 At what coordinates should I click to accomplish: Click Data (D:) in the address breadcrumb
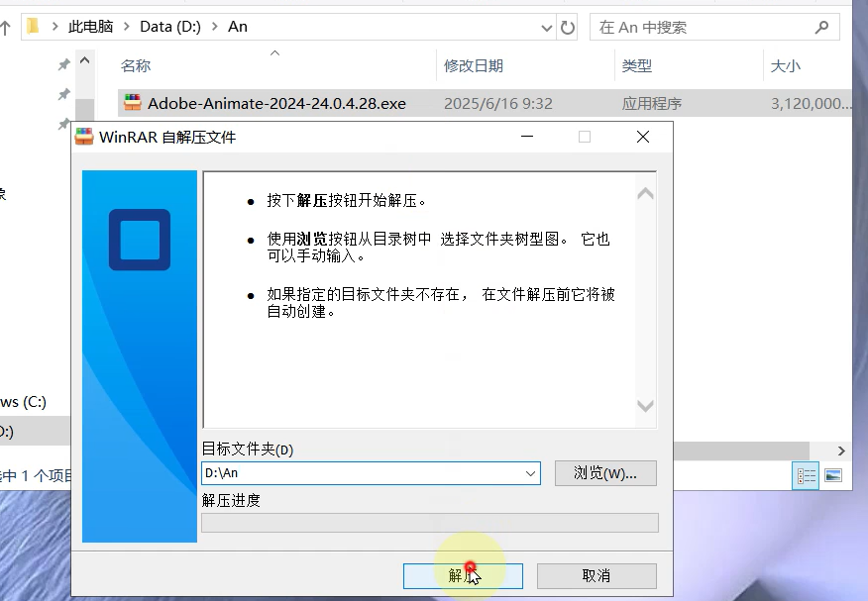tap(170, 27)
